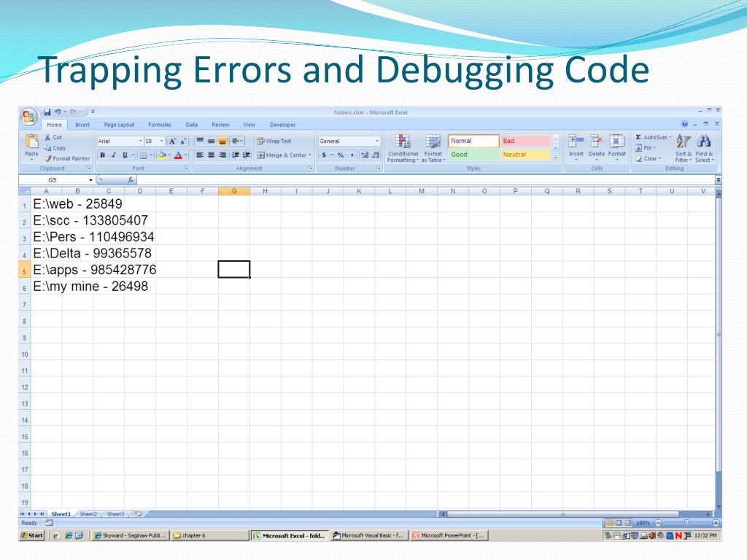Click the Office Button orb
This screenshot has width=747, height=560.
(x=28, y=116)
